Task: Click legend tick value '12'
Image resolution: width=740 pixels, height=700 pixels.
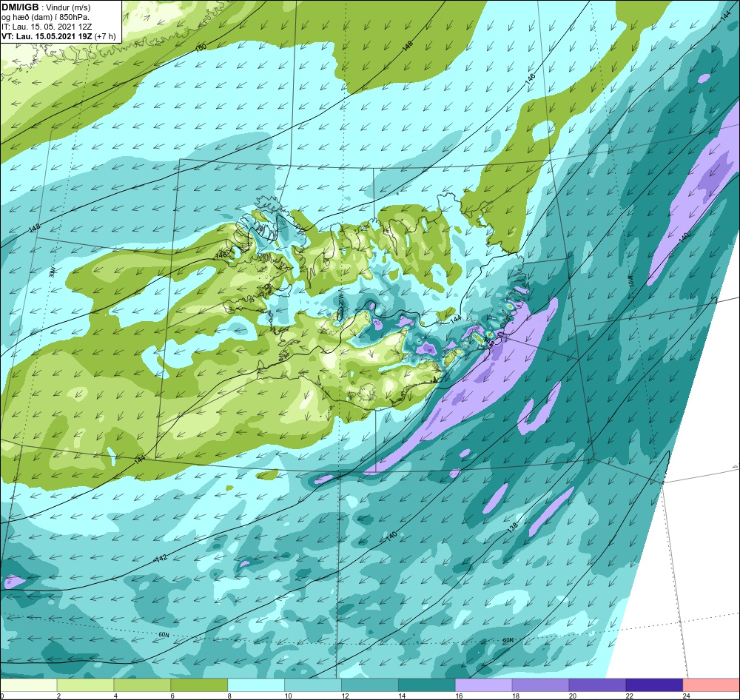Action: pos(345,696)
